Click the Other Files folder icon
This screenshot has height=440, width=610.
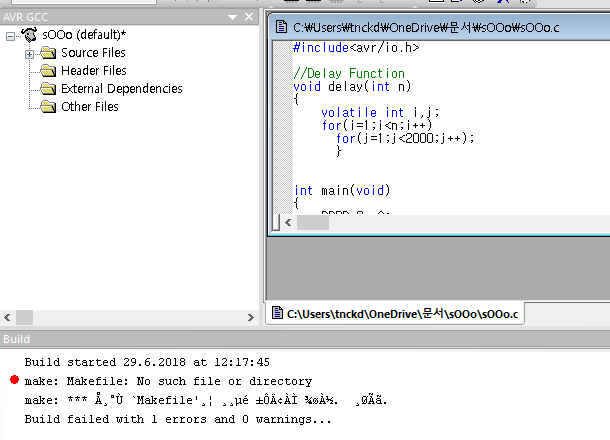coord(48,107)
